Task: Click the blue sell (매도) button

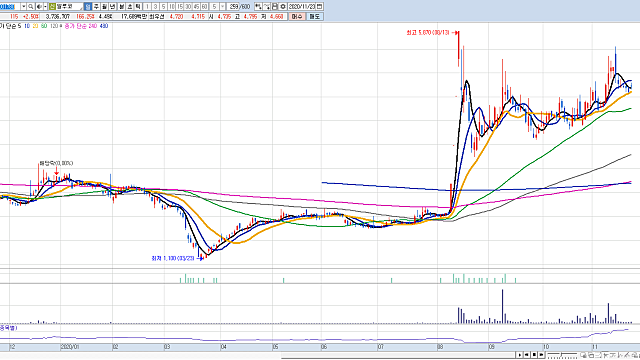Action: tap(314, 16)
